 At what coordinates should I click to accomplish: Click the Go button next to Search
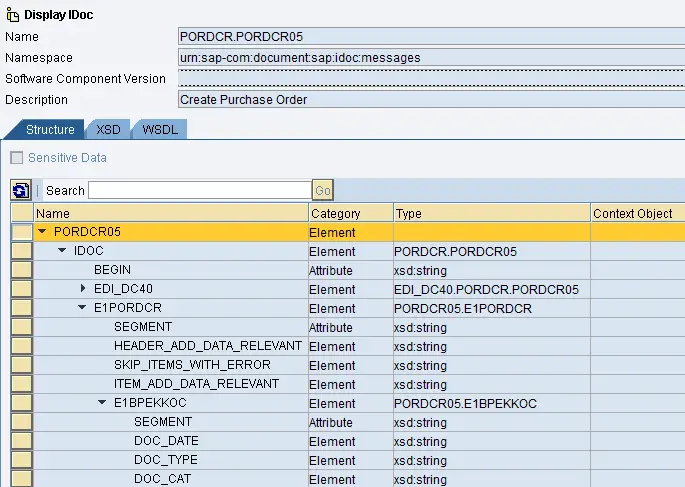(x=323, y=190)
